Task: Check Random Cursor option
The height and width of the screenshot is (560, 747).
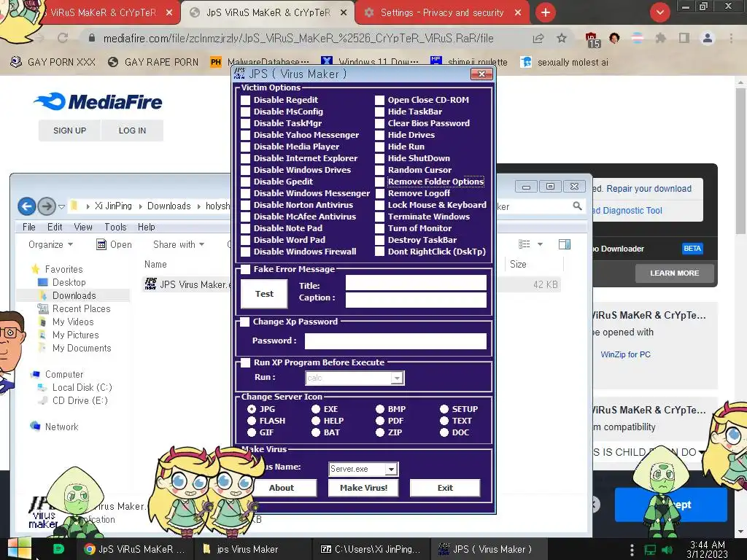Action: (379, 170)
